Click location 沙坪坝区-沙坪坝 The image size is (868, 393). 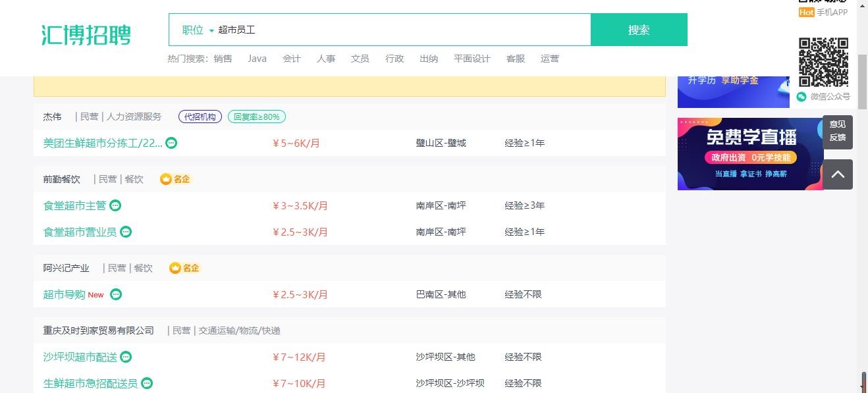click(x=450, y=383)
